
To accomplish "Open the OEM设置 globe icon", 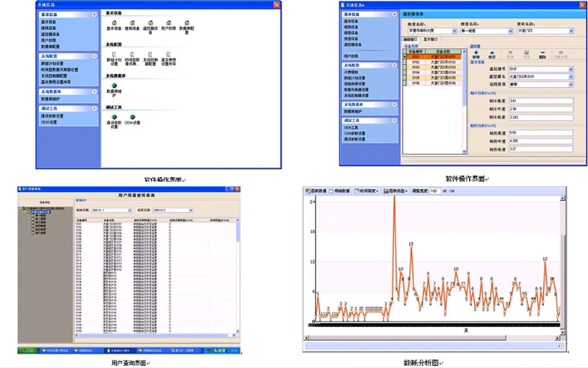I will pos(133,118).
